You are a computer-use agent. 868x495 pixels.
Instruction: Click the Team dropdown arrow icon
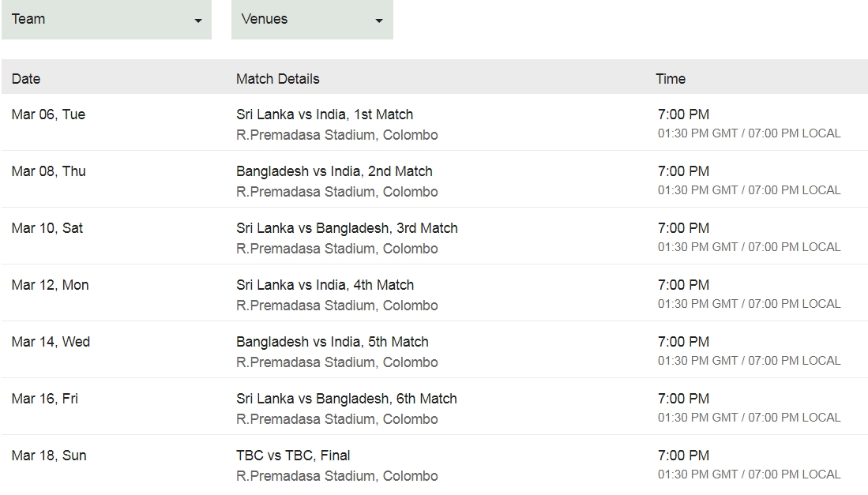click(198, 21)
